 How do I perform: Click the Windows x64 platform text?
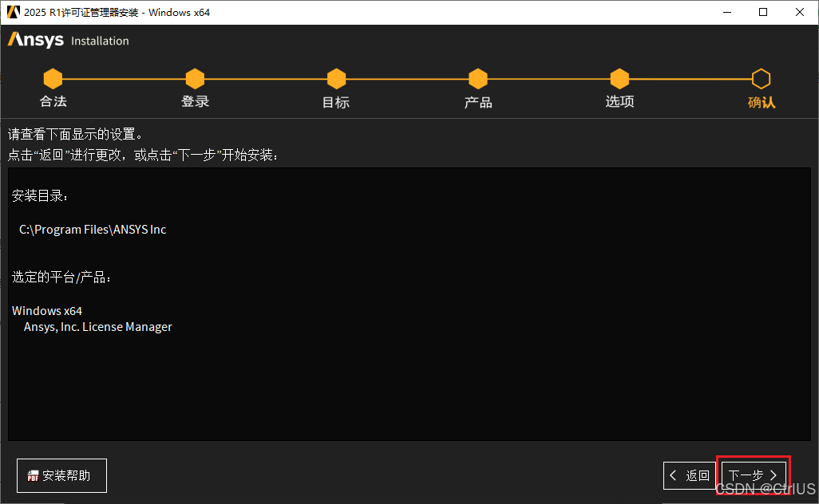pyautogui.click(x=47, y=311)
